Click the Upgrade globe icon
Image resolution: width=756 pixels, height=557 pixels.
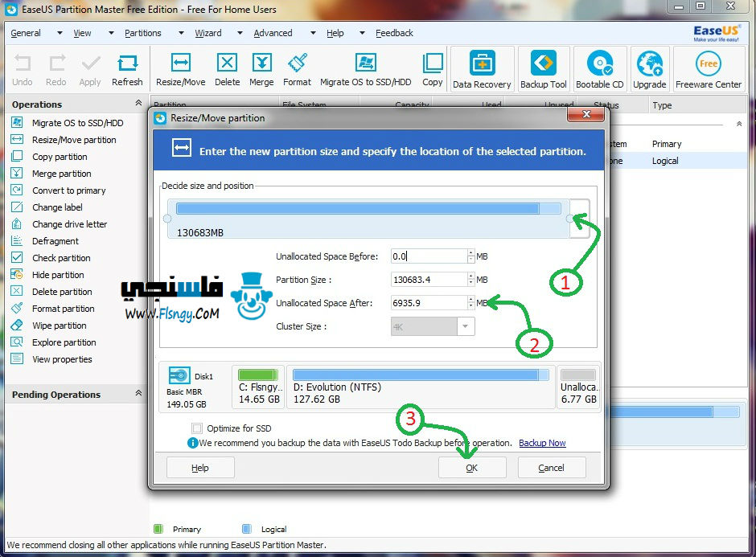650,63
